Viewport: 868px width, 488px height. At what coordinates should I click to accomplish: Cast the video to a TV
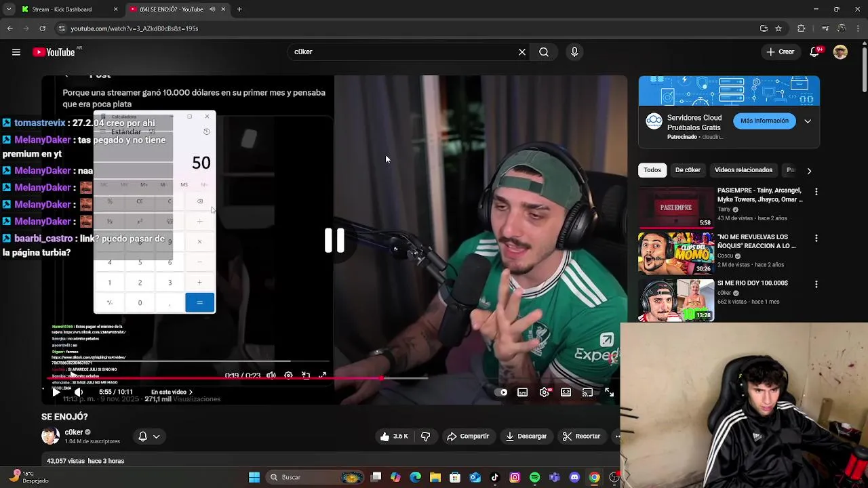click(588, 392)
